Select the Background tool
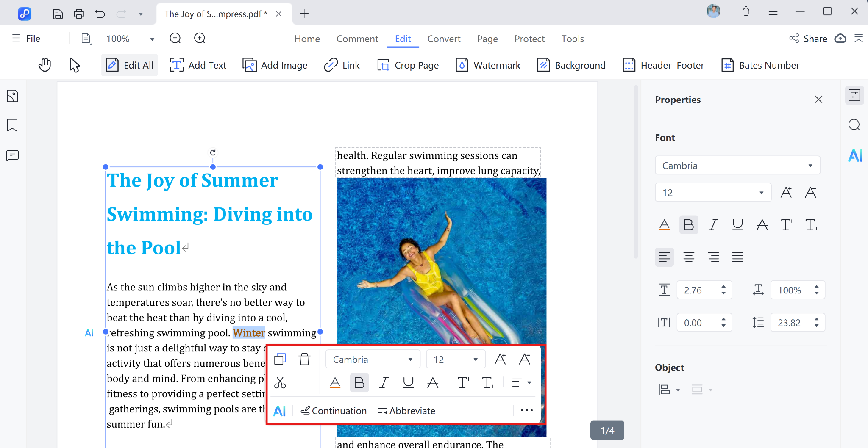 (571, 65)
